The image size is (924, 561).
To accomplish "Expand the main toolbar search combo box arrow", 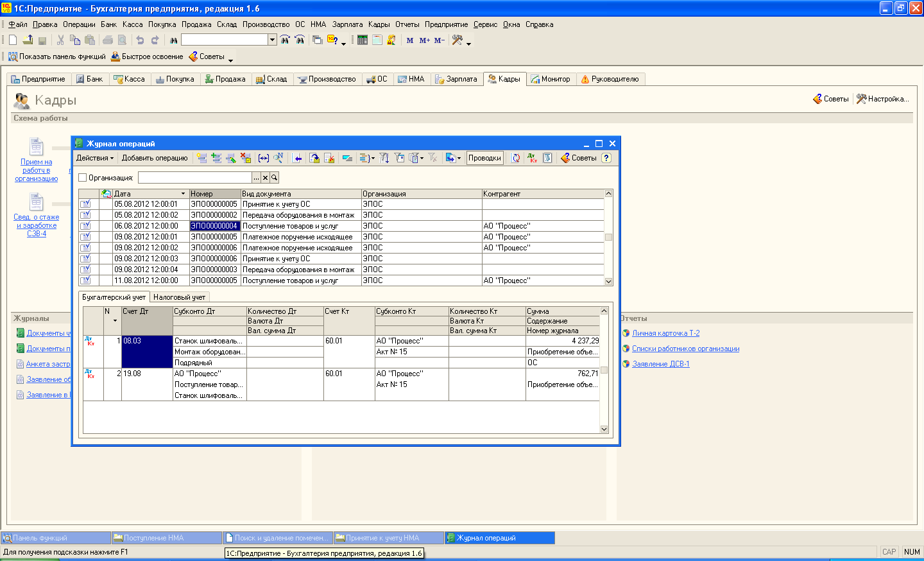I will (x=273, y=40).
